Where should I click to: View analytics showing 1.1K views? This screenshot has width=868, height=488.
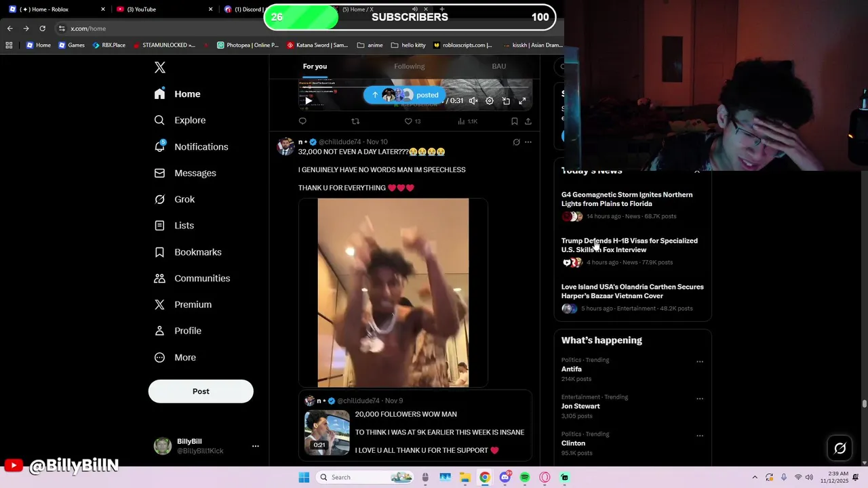click(468, 121)
